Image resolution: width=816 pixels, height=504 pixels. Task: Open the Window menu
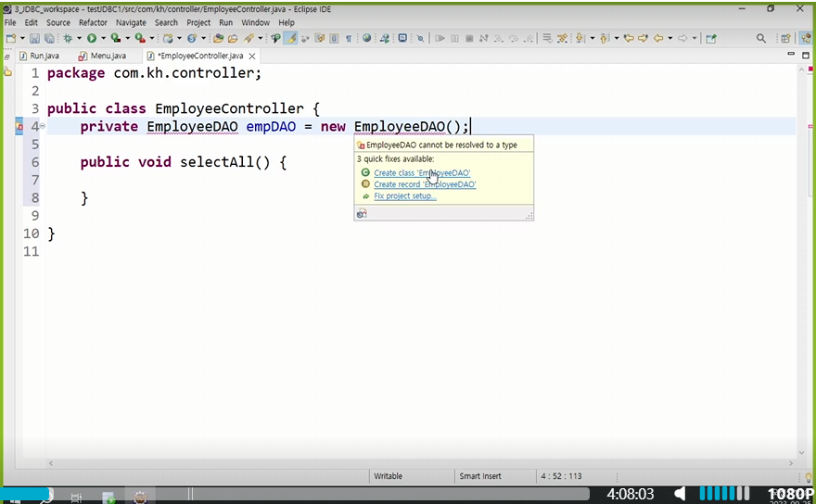(255, 22)
